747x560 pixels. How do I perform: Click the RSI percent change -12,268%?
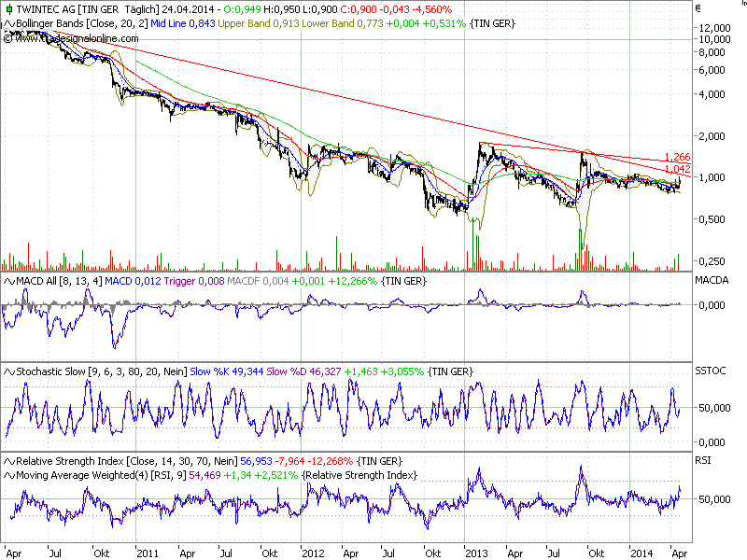[x=330, y=461]
